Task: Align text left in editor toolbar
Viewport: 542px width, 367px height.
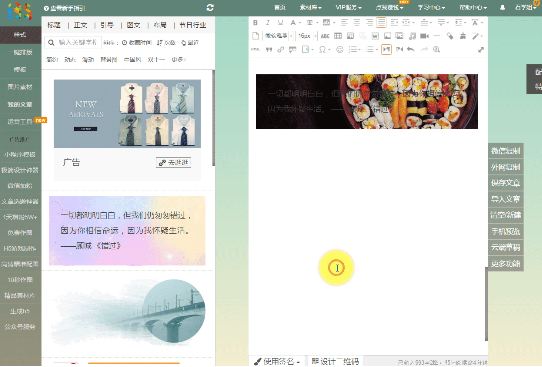Action: 344,23
